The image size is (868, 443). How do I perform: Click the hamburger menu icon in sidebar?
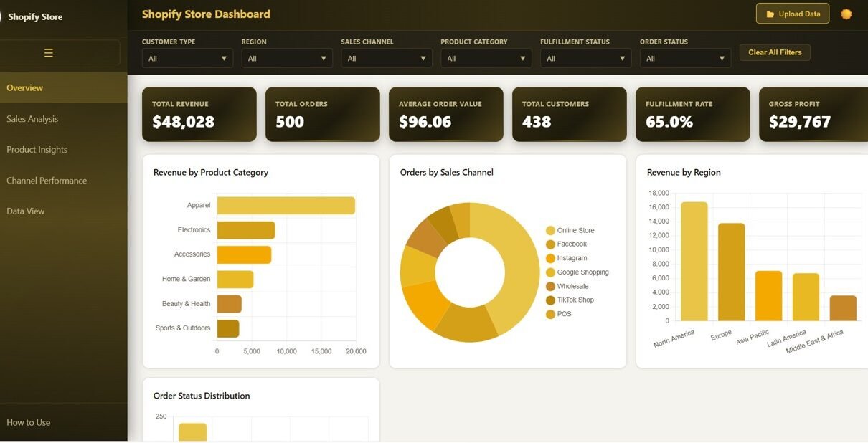click(x=49, y=53)
